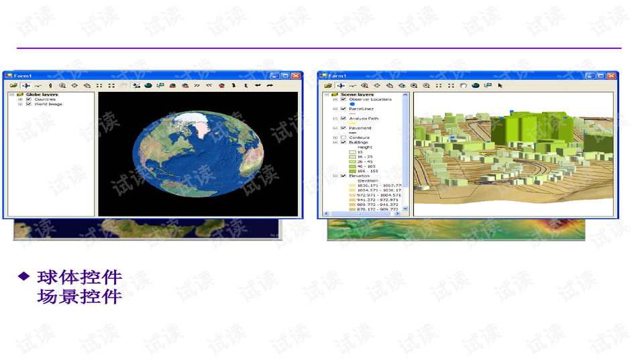
Task: Select the Fly tool in globe window
Action: (x=38, y=85)
